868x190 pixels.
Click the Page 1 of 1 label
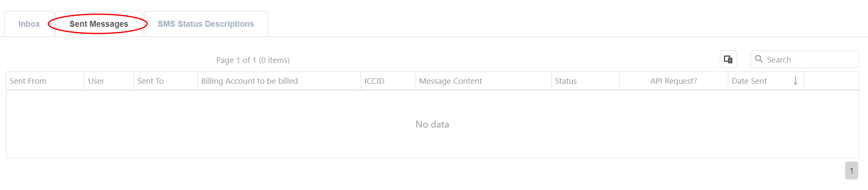point(253,60)
